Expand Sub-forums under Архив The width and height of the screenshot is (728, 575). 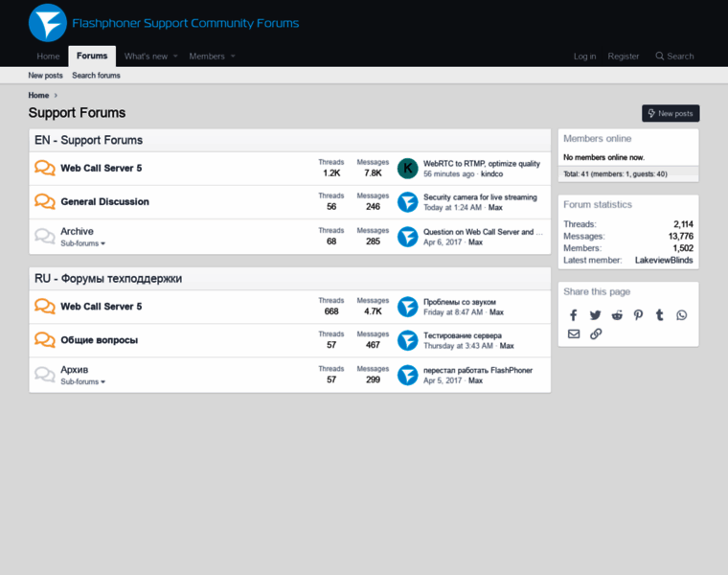(82, 381)
